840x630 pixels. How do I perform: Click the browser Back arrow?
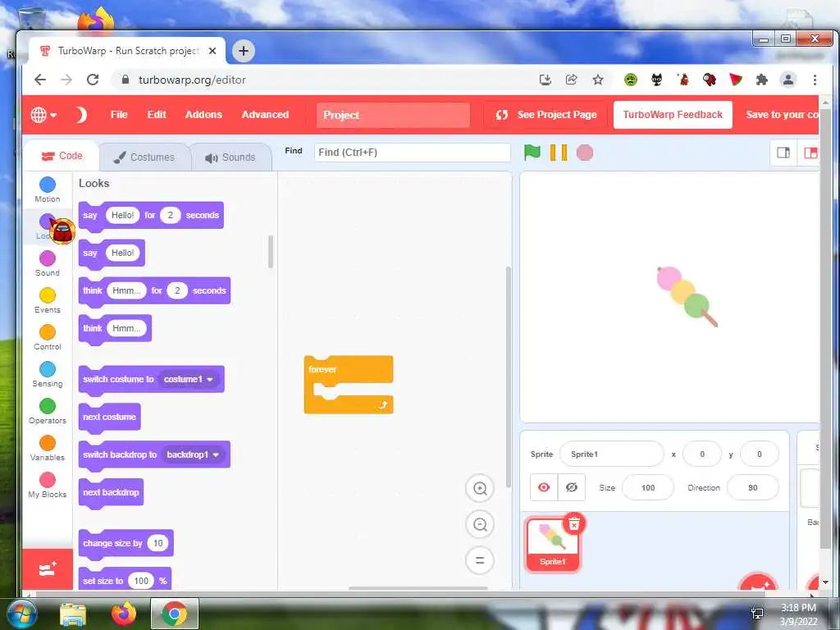[x=40, y=80]
